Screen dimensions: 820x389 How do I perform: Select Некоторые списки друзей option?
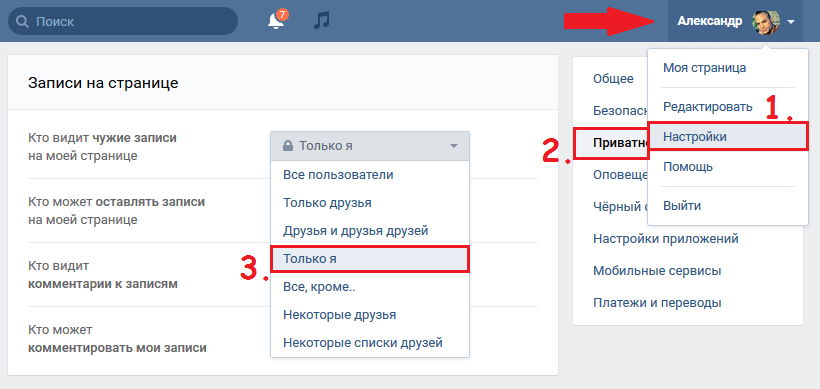coord(370,343)
